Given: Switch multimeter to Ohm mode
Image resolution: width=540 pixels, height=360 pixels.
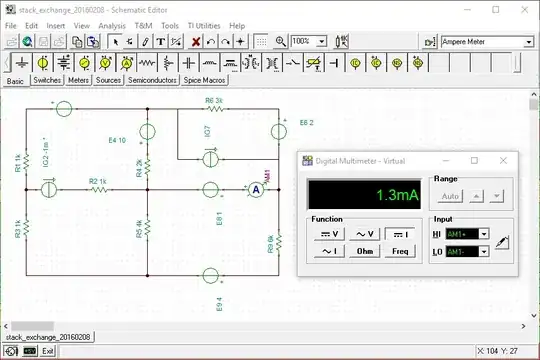Looking at the screenshot, I should click(x=365, y=251).
